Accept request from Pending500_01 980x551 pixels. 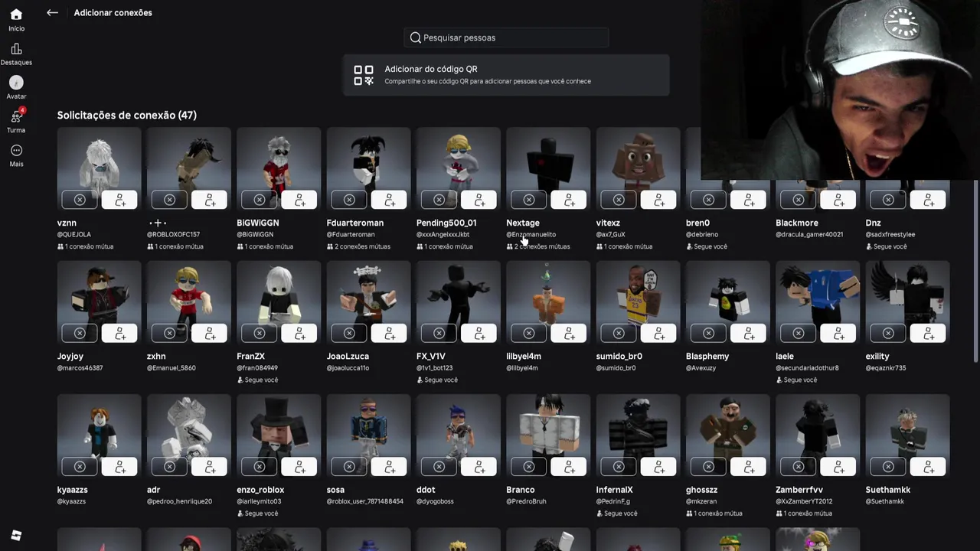(x=479, y=200)
